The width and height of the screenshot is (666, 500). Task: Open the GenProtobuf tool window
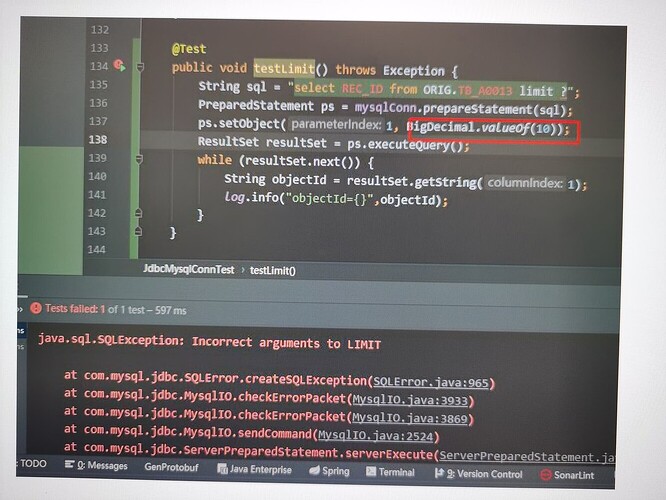(171, 467)
